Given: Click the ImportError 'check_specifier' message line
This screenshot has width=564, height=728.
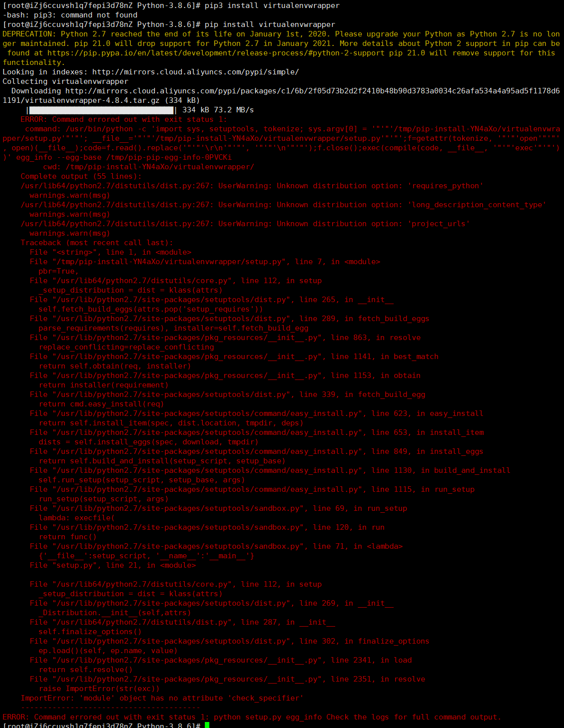Looking at the screenshot, I should coord(162,698).
